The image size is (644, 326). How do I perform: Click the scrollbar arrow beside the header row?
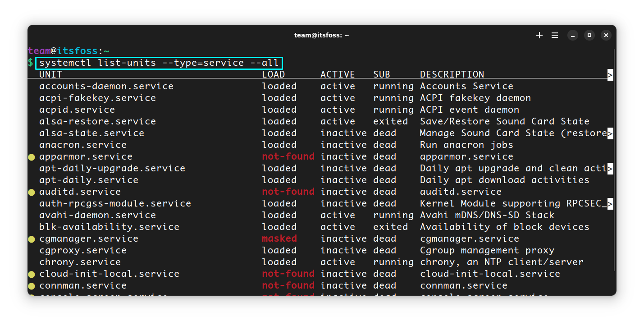[610, 74]
